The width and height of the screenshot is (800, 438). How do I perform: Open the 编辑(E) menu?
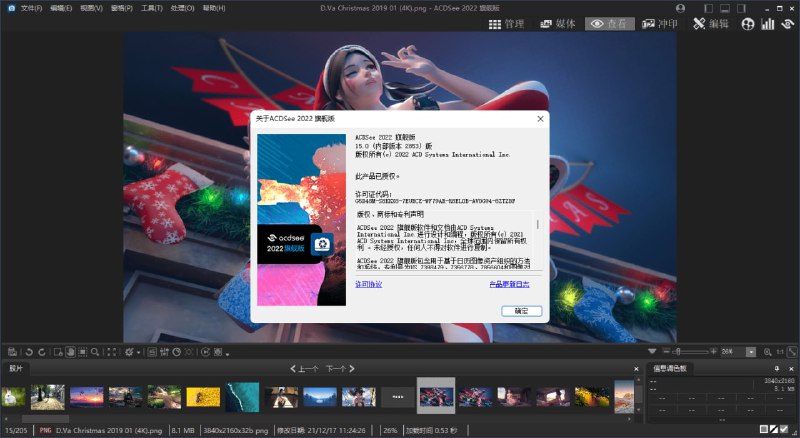[x=61, y=8]
